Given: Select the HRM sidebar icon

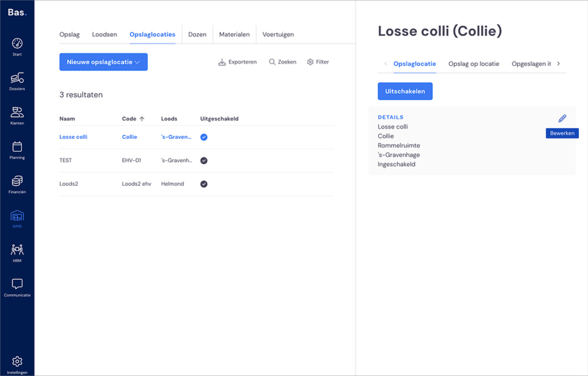Looking at the screenshot, I should (x=17, y=253).
